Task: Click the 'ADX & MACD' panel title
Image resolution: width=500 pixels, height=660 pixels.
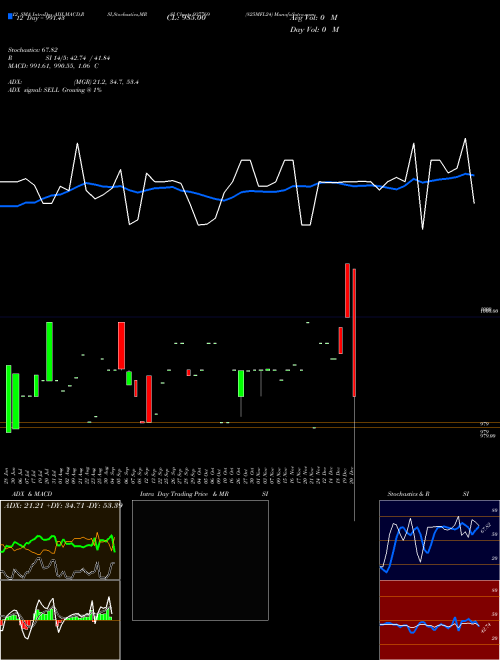Action: click(x=32, y=494)
